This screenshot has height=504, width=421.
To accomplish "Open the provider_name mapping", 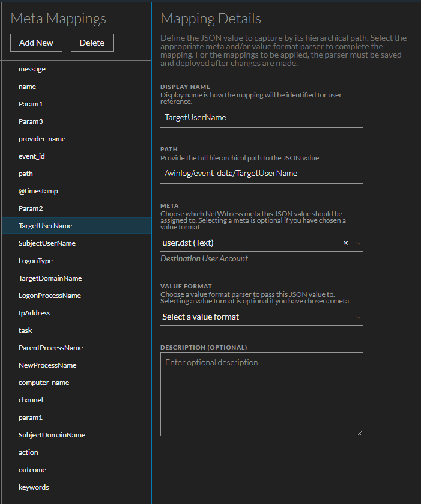I will click(42, 139).
